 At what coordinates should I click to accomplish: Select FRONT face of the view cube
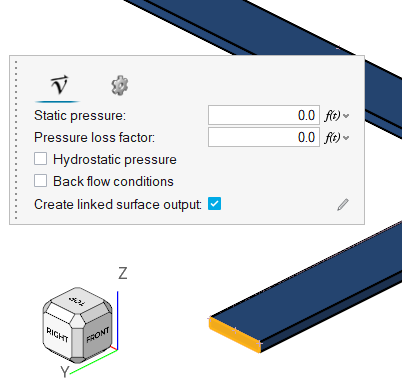[x=97, y=335]
